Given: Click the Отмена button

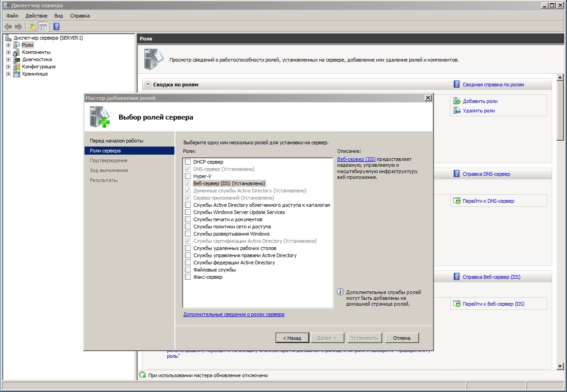Looking at the screenshot, I should (402, 338).
